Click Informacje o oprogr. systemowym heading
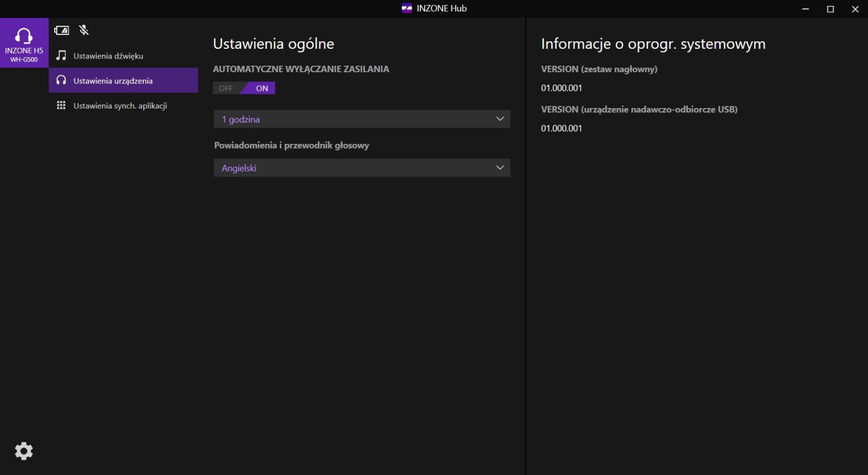This screenshot has height=475, width=868. point(653,44)
